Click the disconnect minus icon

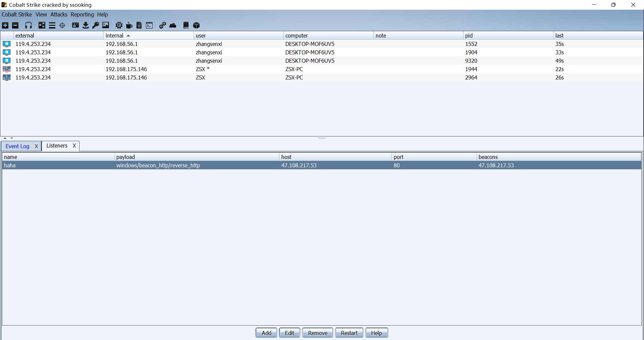[x=15, y=25]
